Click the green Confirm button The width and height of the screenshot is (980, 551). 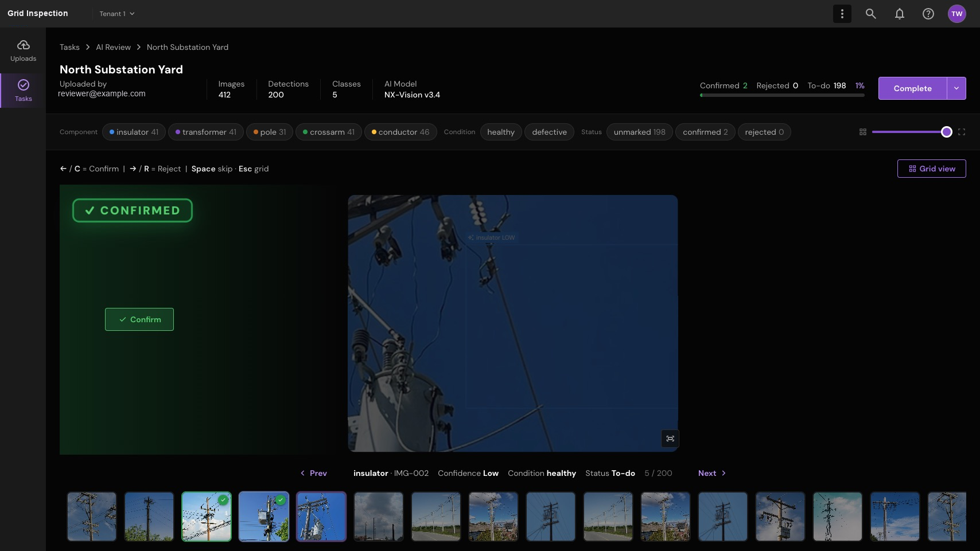[x=139, y=319]
